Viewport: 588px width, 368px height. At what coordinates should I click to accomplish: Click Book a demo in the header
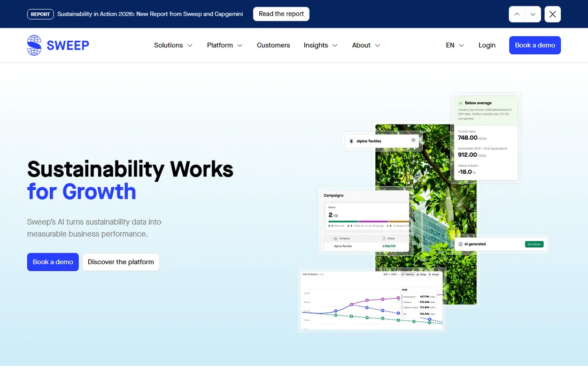[535, 45]
